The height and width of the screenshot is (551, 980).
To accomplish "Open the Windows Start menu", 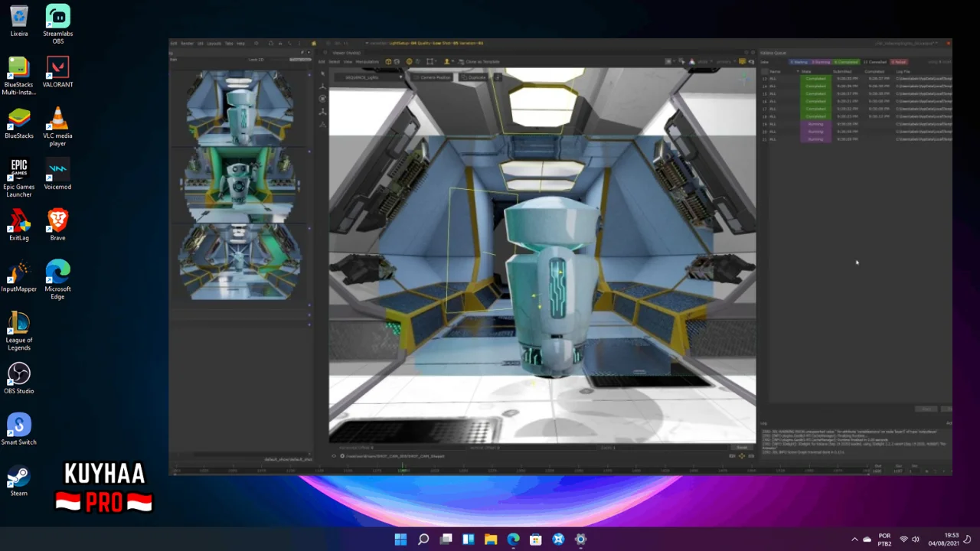I will coord(400,540).
